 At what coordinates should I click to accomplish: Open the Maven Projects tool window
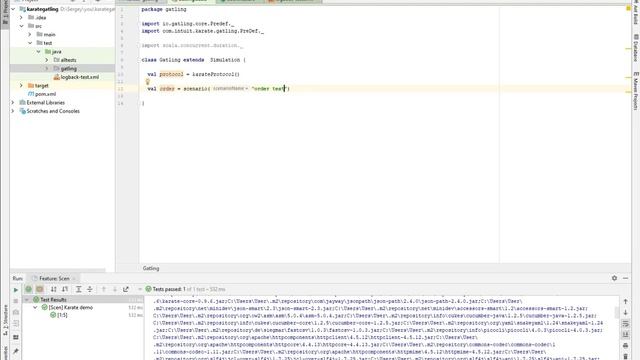636,91
